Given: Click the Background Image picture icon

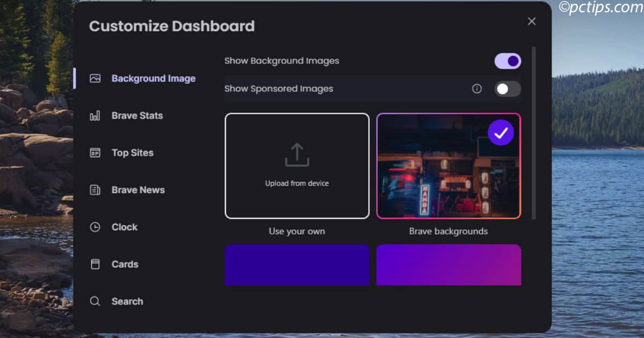Looking at the screenshot, I should click(95, 78).
